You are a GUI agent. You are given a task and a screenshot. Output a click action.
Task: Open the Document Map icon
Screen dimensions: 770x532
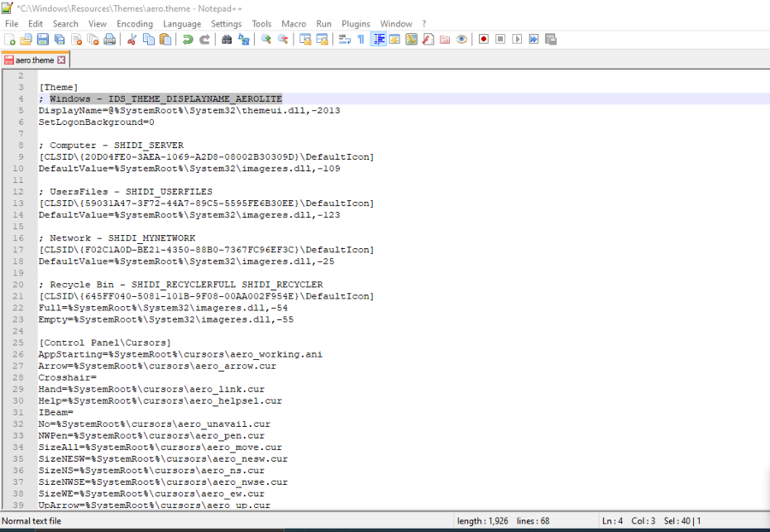(412, 39)
